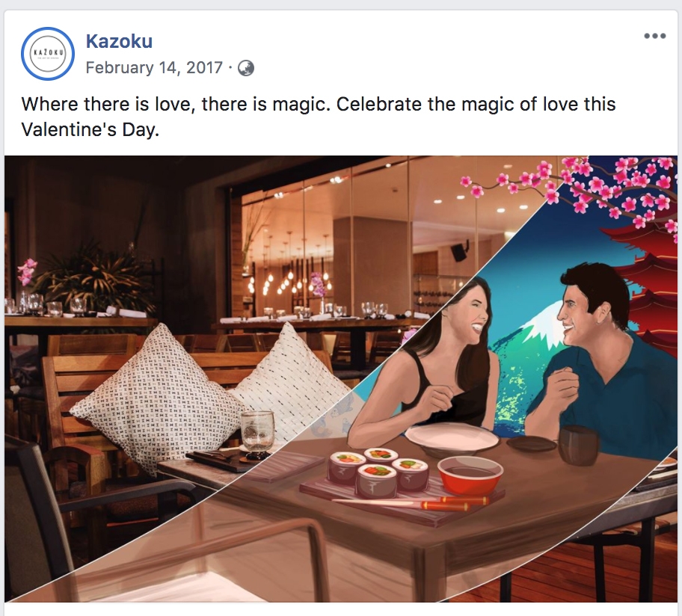Screen dimensions: 682x616
Task: Click the brown teacup beside the man
Action: [578, 445]
